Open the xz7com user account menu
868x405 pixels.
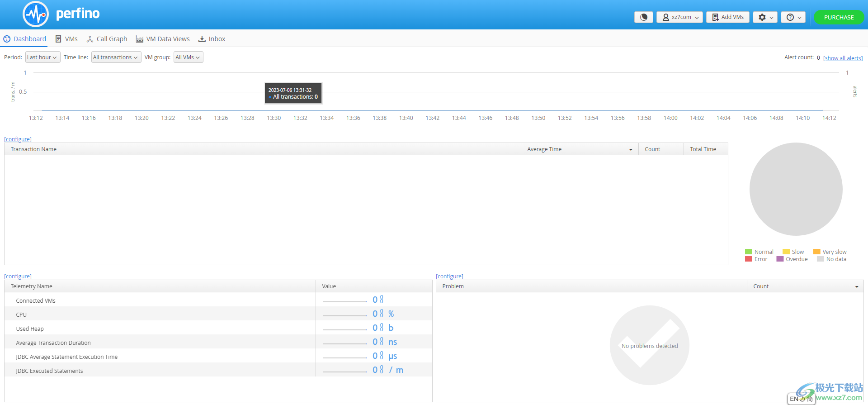point(679,17)
